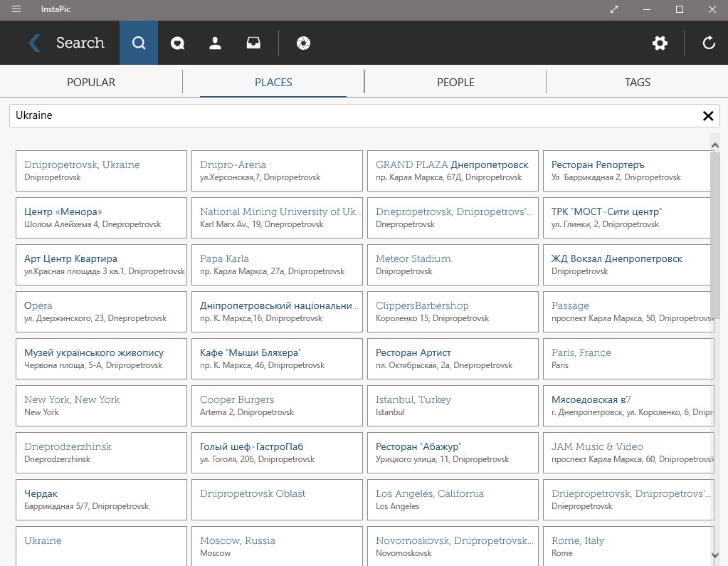
Task: Open National Mining University place
Action: pos(277,218)
